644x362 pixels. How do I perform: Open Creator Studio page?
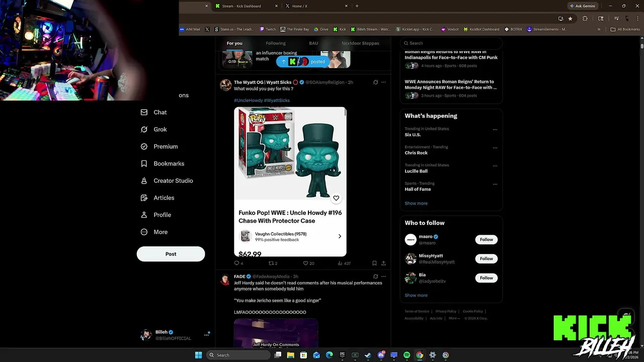coord(167,180)
